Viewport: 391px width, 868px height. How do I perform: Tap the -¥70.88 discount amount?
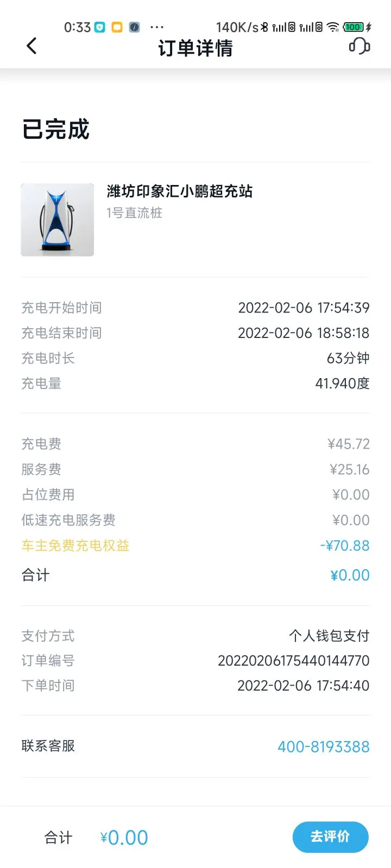[x=345, y=545]
